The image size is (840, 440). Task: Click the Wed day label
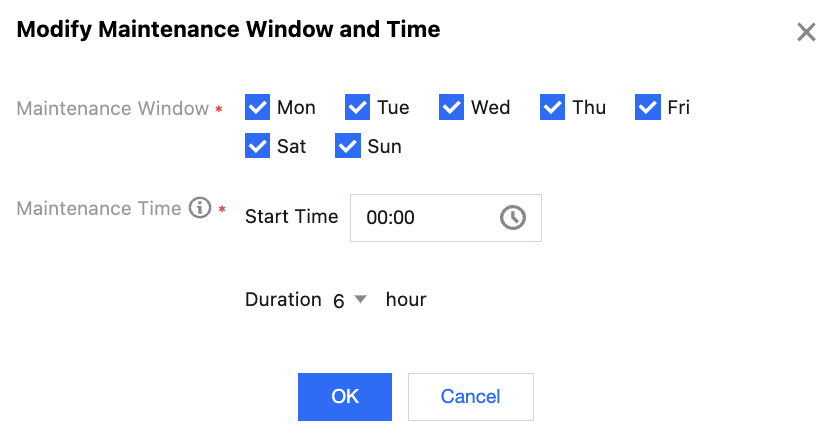490,107
